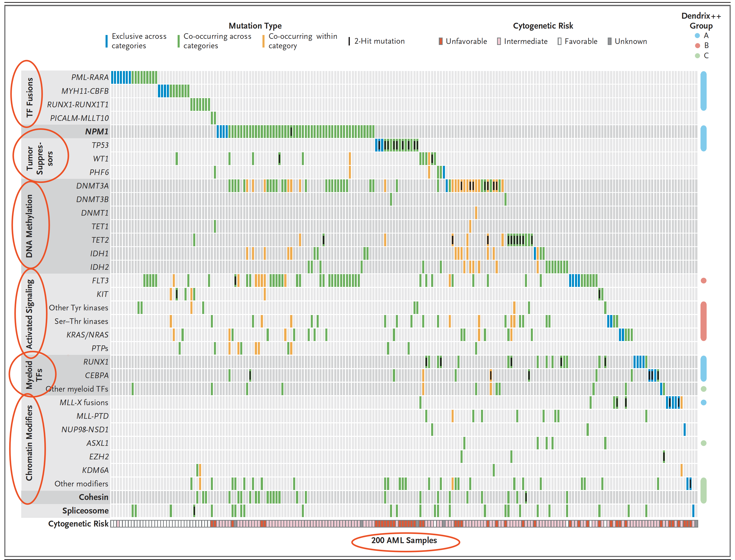Select the TET1 row label
This screenshot has width=735, height=560.
(x=100, y=227)
